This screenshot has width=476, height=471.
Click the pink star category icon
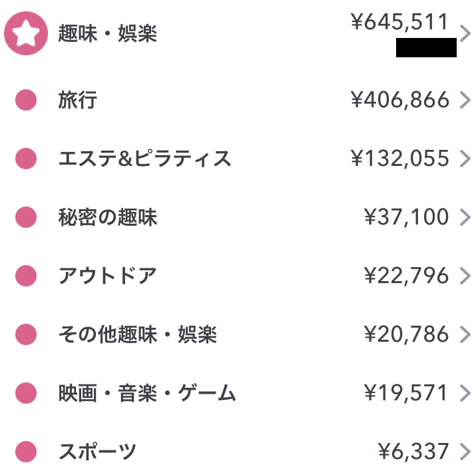coord(26,33)
